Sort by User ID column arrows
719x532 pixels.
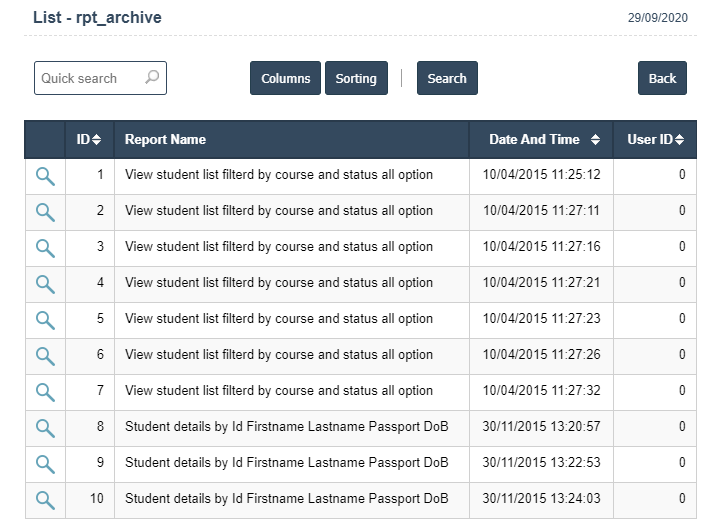[680, 140]
